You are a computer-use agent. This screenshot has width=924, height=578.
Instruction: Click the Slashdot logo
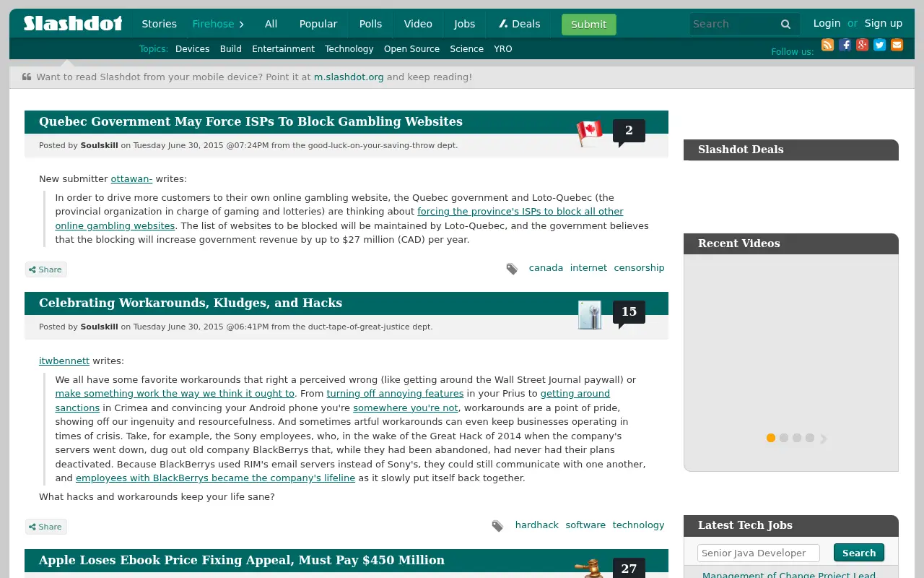73,24
